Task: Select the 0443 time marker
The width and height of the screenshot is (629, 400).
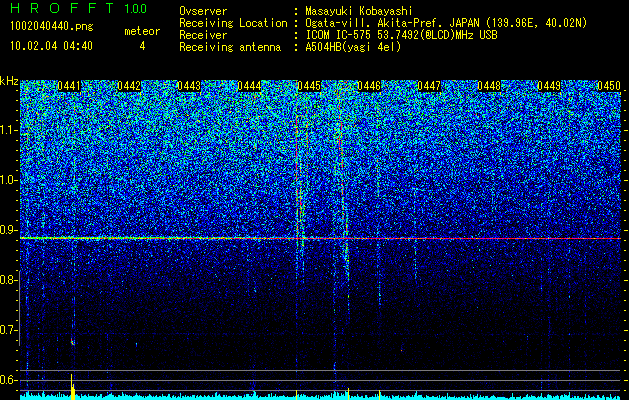Action: point(189,86)
